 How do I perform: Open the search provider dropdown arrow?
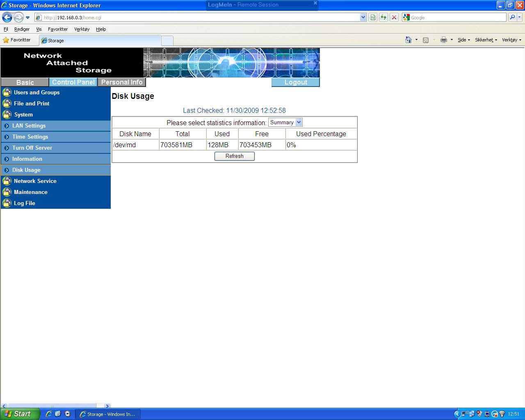pyautogui.click(x=520, y=17)
